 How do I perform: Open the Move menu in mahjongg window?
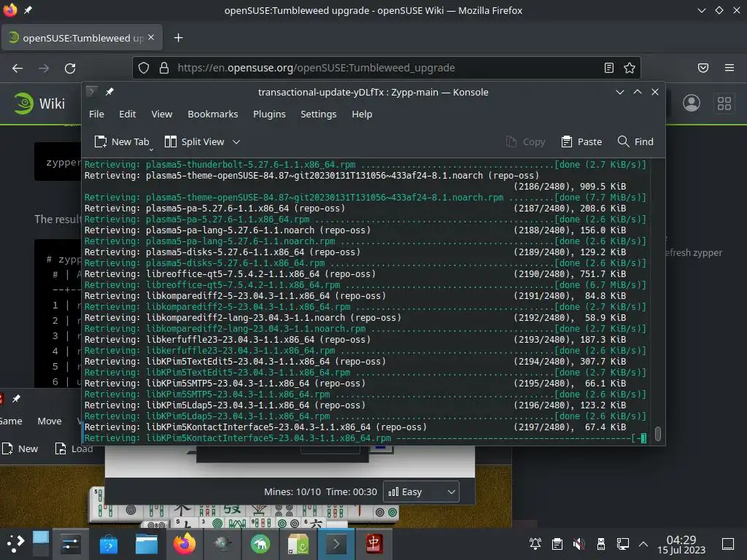[x=50, y=421]
